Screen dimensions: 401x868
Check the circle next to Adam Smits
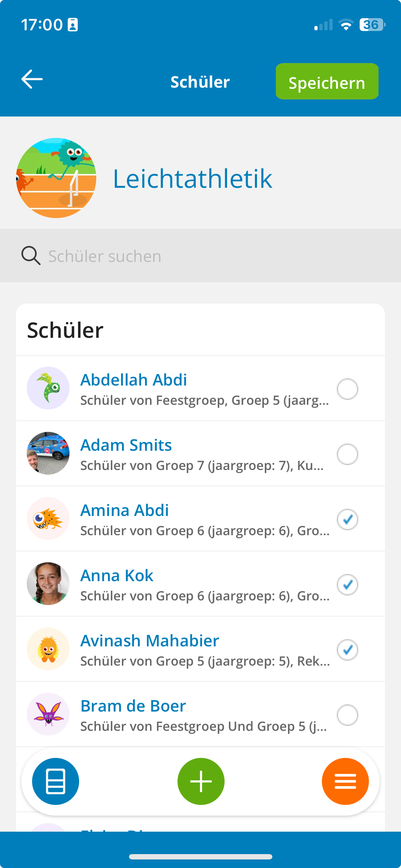coord(348,454)
